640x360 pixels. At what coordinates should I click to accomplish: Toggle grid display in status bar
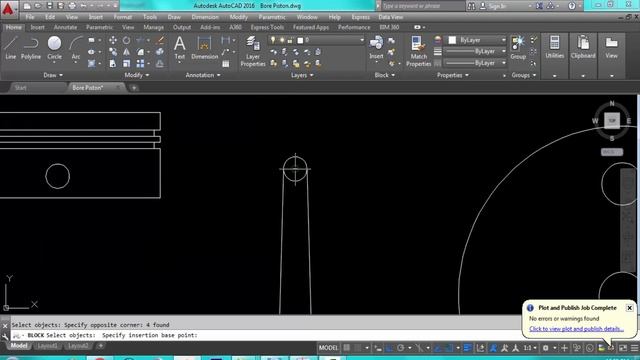coord(347,348)
